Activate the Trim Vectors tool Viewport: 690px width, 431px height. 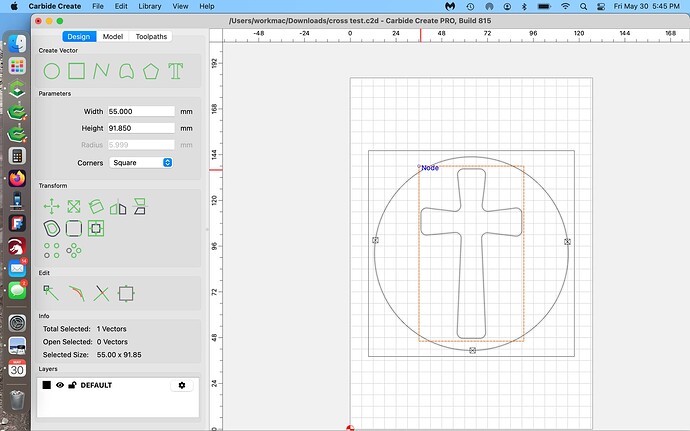101,293
